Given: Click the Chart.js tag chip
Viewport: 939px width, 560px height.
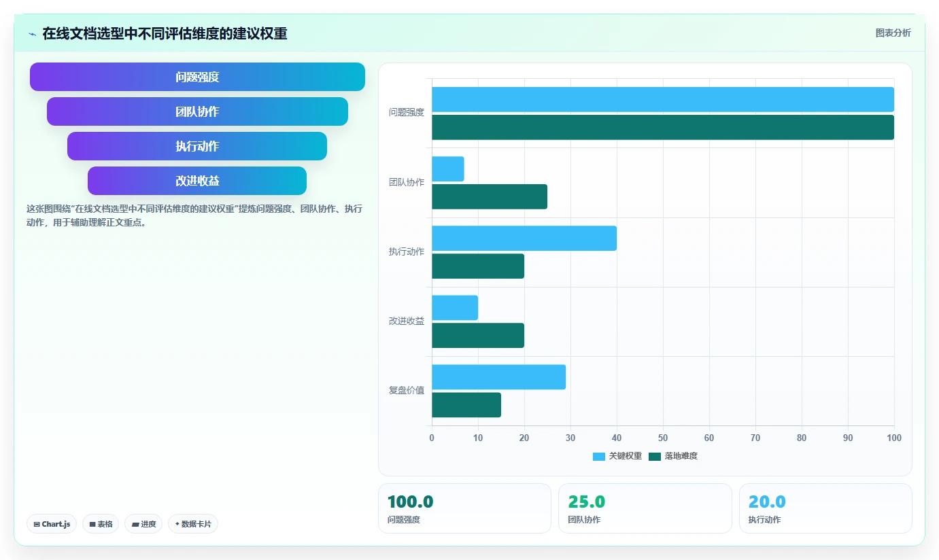Looking at the screenshot, I should (x=52, y=524).
